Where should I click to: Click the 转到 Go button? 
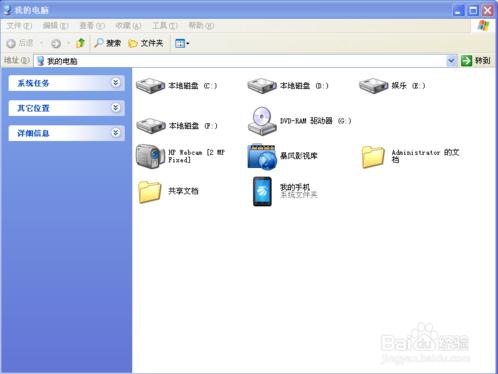476,61
